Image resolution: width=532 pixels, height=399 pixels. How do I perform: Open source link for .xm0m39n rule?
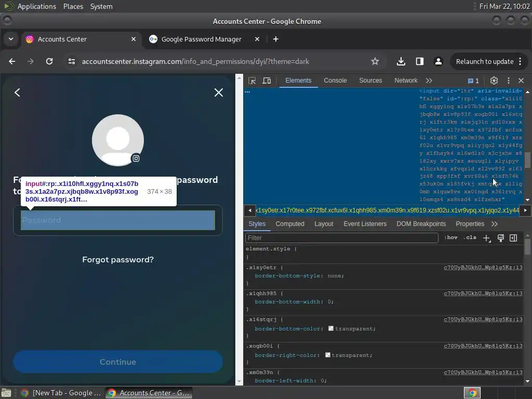483,372
